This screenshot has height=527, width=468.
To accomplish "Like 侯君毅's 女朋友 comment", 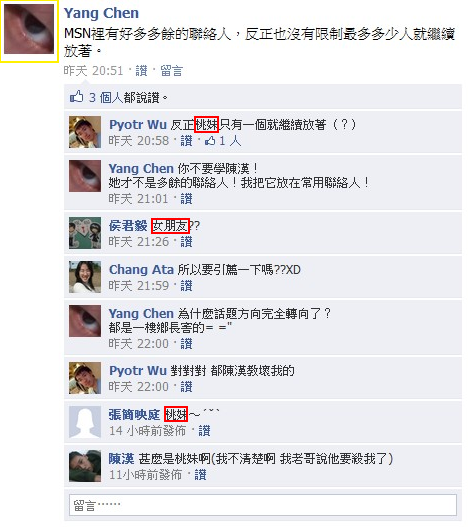I will click(187, 242).
